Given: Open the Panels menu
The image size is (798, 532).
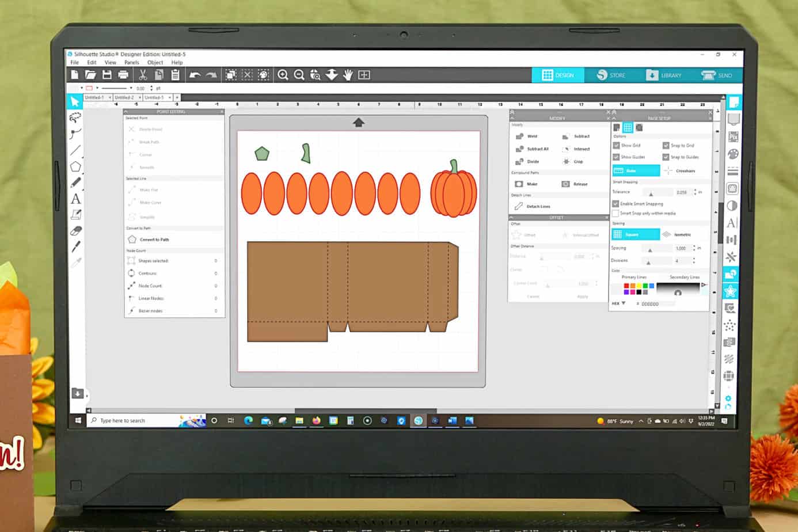Looking at the screenshot, I should [132, 62].
